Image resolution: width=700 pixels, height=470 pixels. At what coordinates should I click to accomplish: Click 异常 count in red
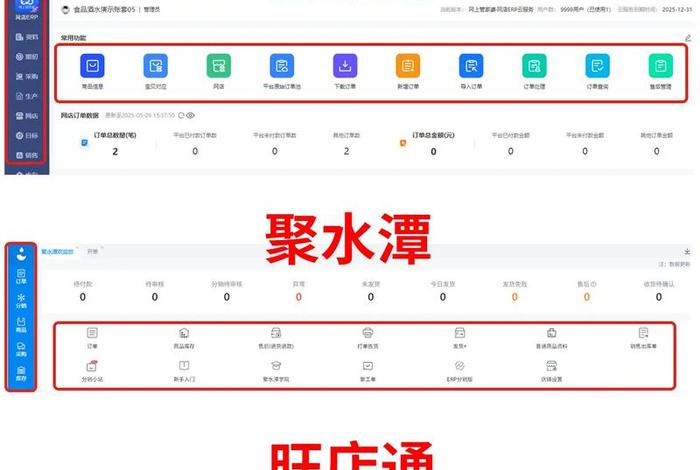[x=299, y=297]
